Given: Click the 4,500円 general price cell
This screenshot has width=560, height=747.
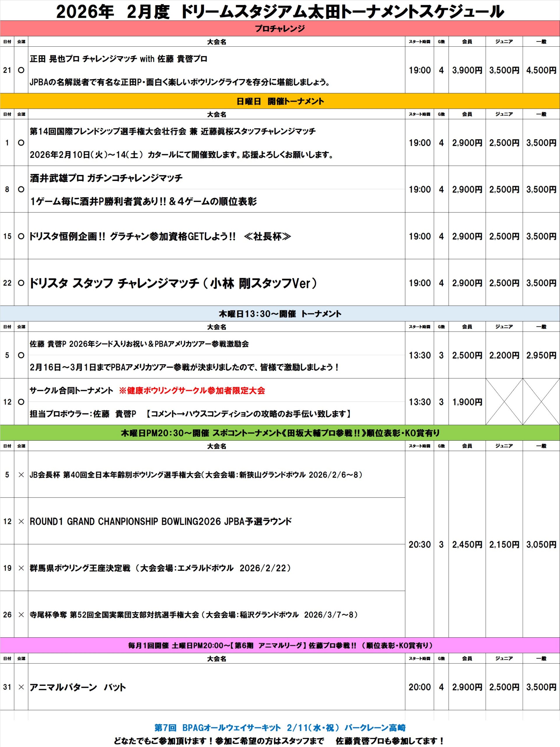Looking at the screenshot, I should [x=541, y=70].
